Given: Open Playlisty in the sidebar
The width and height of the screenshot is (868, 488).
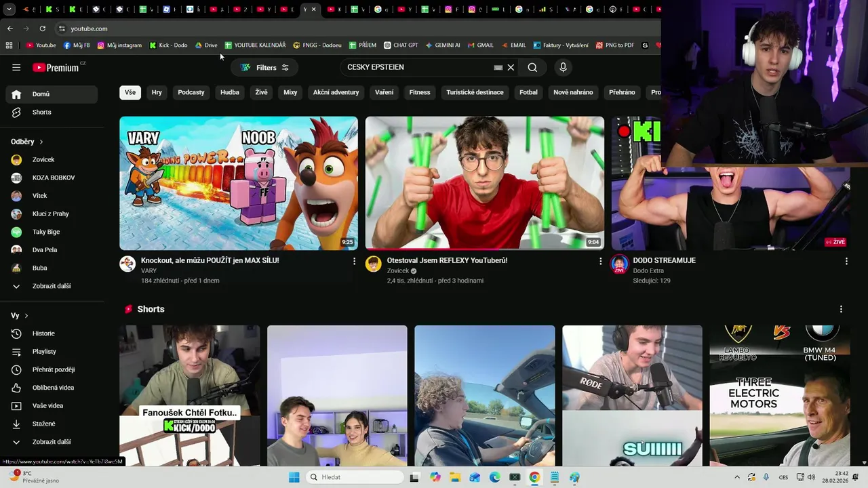Looking at the screenshot, I should [x=52, y=351].
